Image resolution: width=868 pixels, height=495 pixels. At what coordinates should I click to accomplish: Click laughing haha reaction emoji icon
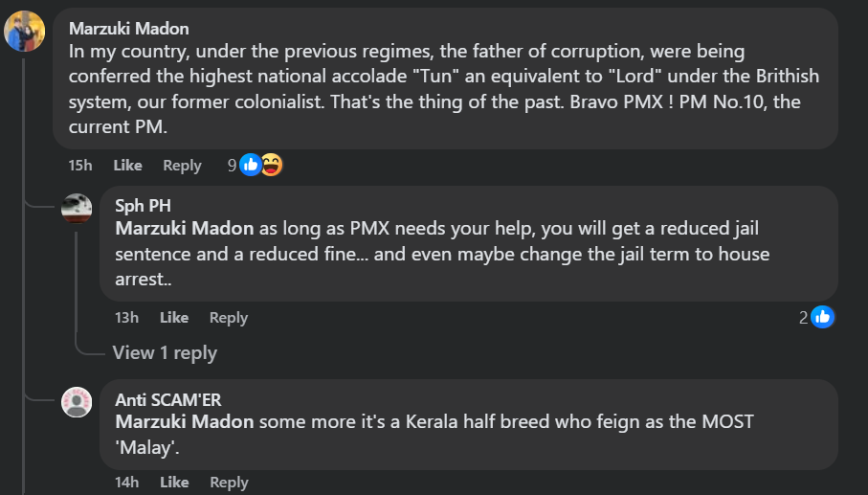tap(272, 165)
